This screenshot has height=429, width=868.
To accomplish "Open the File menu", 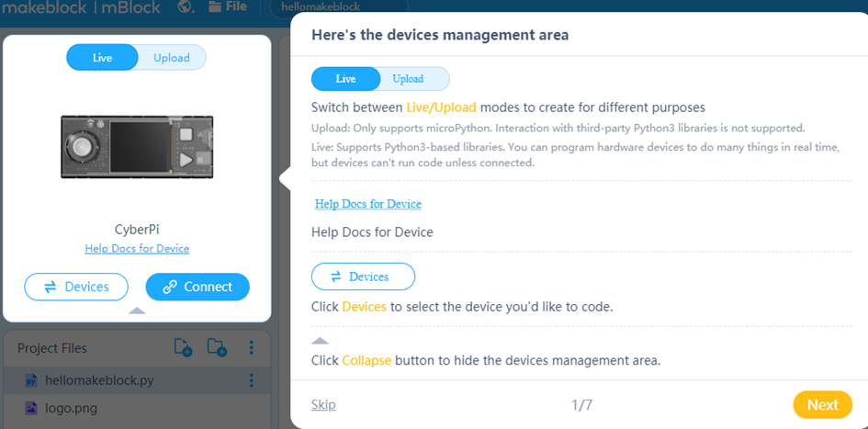I will (x=228, y=7).
